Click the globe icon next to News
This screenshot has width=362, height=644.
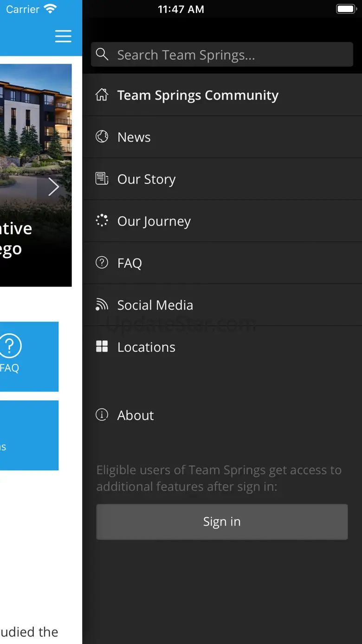[102, 137]
